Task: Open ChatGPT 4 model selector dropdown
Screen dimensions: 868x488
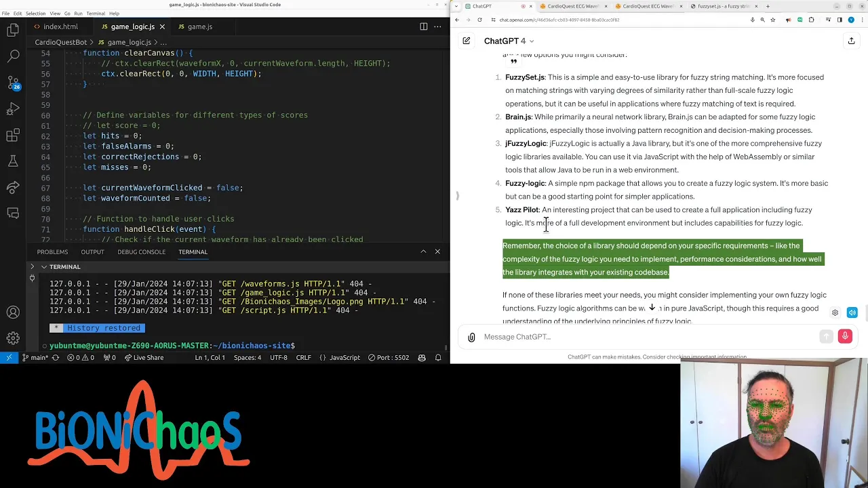Action: 509,41
